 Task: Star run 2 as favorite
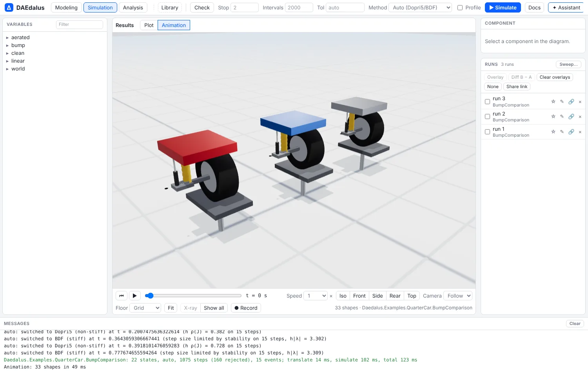553,116
